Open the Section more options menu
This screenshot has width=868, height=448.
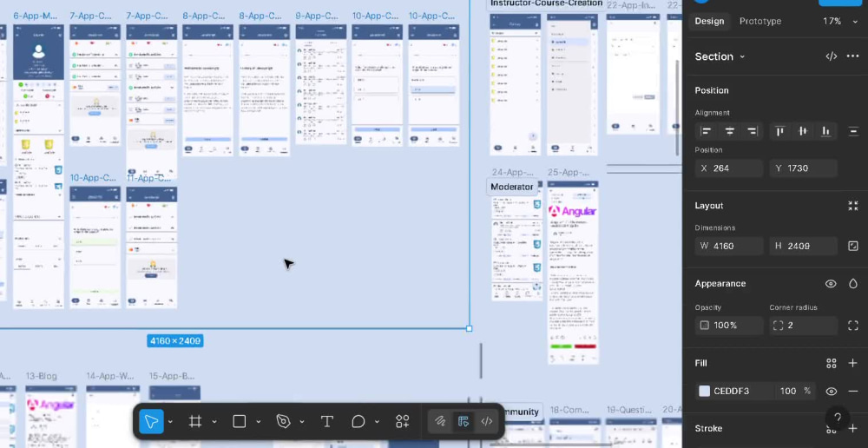click(853, 56)
